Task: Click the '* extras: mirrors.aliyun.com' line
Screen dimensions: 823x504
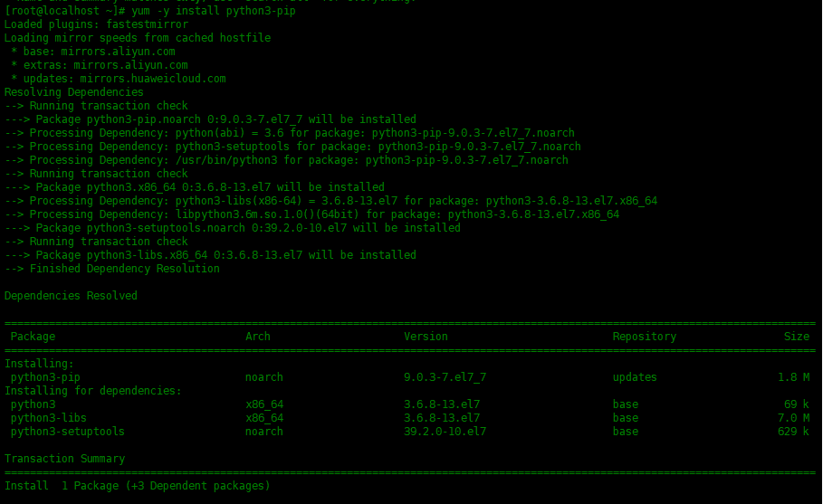Action: tap(100, 65)
